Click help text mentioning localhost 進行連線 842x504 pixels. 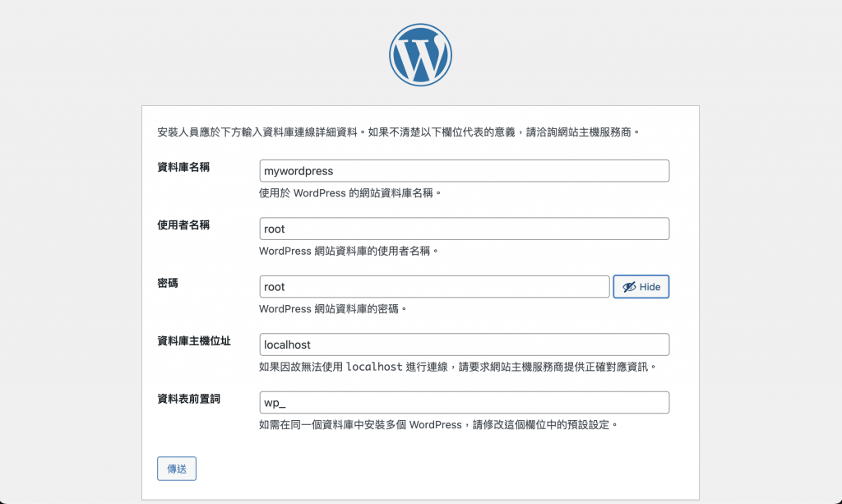pyautogui.click(x=457, y=368)
